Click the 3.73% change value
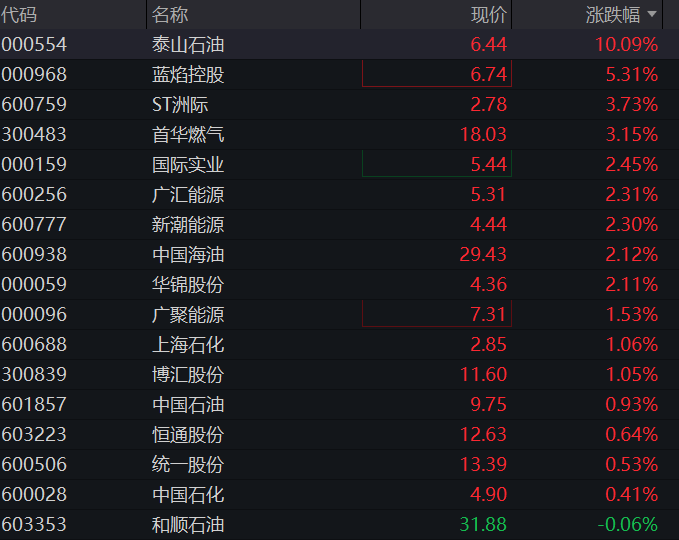 (x=632, y=104)
